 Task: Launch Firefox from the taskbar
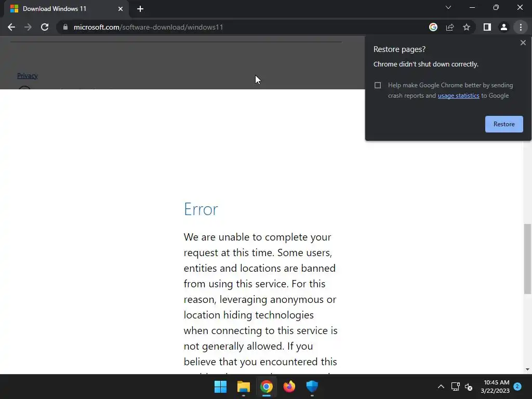click(289, 387)
